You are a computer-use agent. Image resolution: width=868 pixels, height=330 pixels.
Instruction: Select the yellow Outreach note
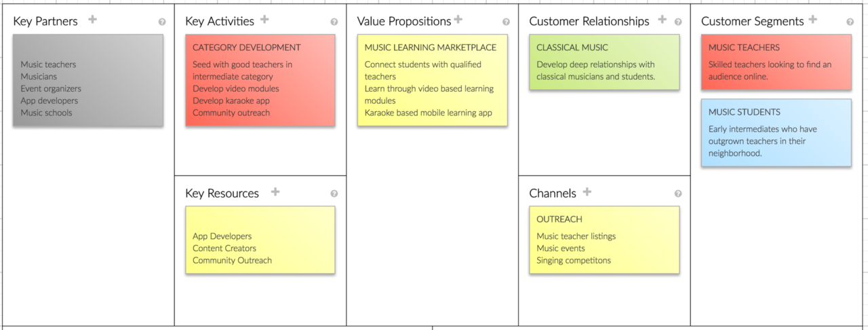(604, 240)
